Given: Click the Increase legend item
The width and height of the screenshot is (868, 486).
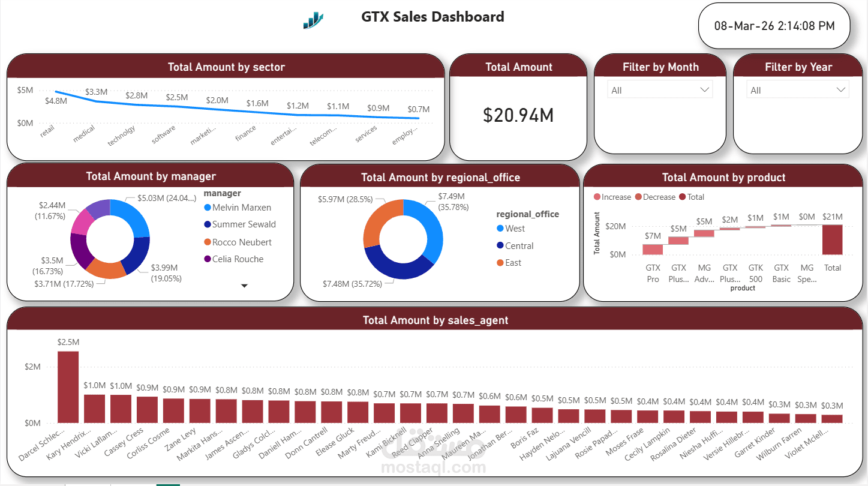Looking at the screenshot, I should [x=612, y=197].
